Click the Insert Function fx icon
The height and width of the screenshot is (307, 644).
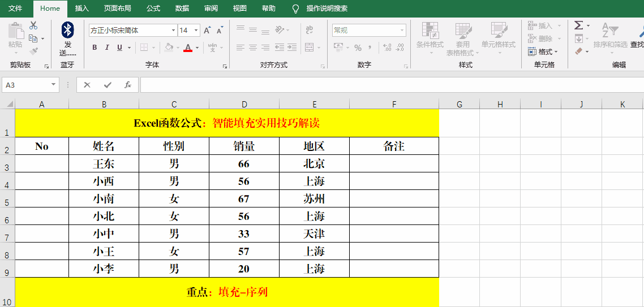click(128, 85)
